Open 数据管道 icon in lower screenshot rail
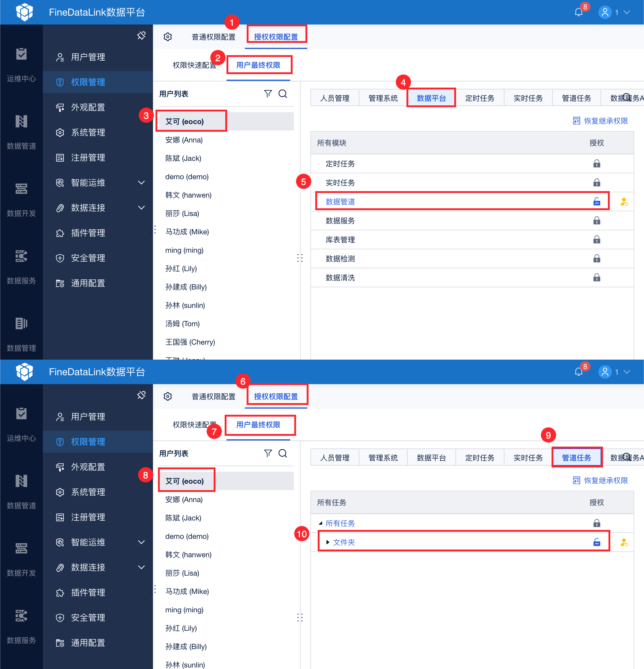644x669 pixels. click(21, 481)
